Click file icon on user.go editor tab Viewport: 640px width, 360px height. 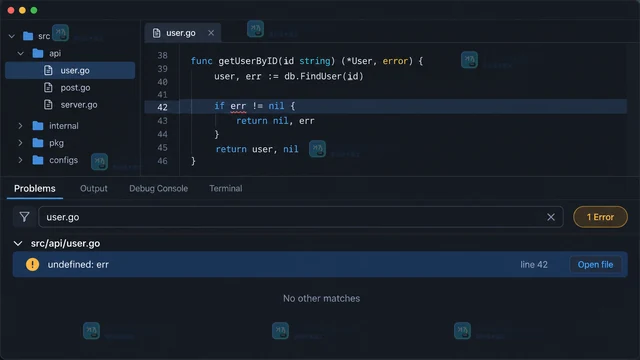click(156, 33)
